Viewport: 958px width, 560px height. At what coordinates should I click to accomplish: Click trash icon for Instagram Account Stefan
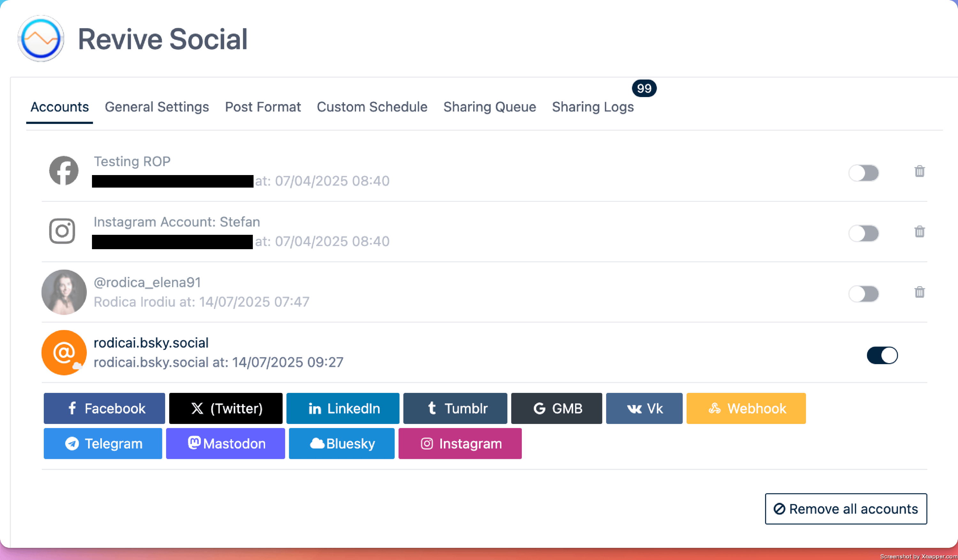click(x=919, y=232)
